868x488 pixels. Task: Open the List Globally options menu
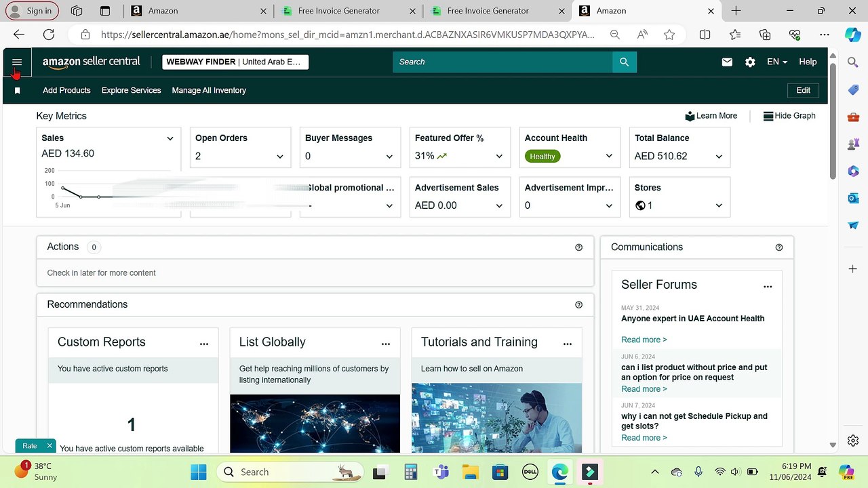(x=386, y=344)
